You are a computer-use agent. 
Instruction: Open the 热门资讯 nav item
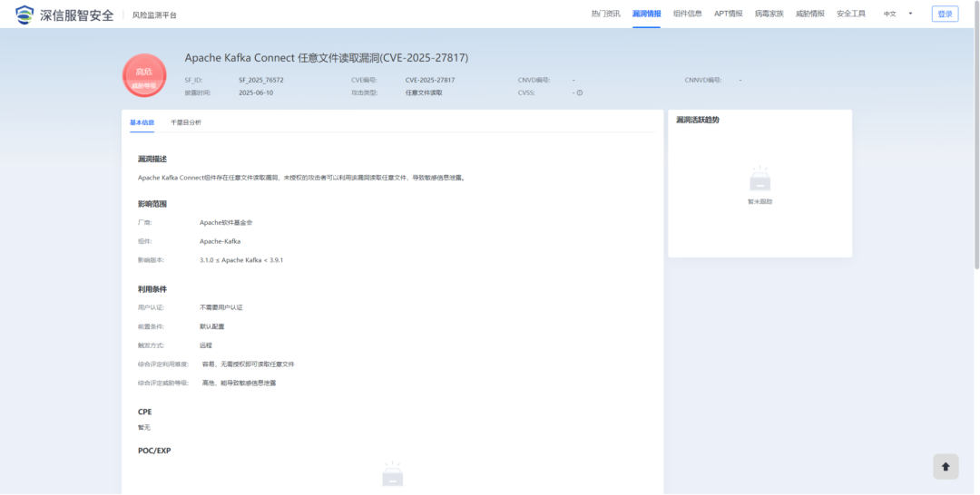coord(605,14)
